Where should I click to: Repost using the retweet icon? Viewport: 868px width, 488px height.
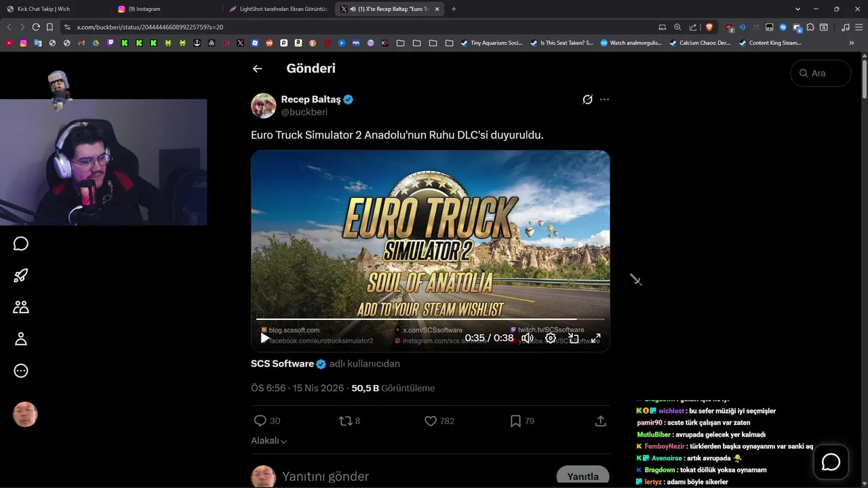[345, 421]
